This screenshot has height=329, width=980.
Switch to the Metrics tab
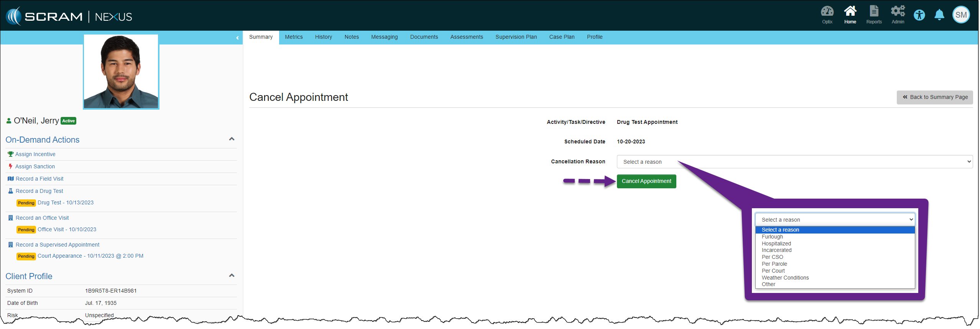pyautogui.click(x=294, y=37)
